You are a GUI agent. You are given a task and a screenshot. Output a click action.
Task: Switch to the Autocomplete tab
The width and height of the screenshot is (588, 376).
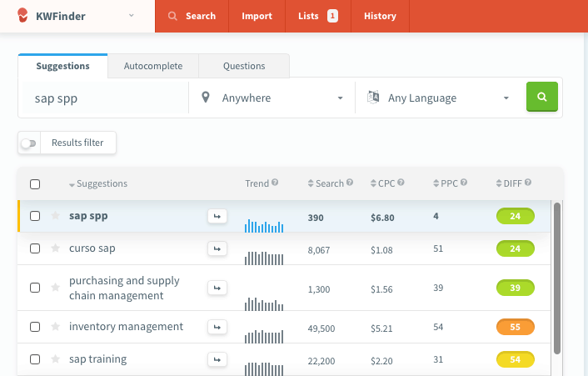click(153, 66)
